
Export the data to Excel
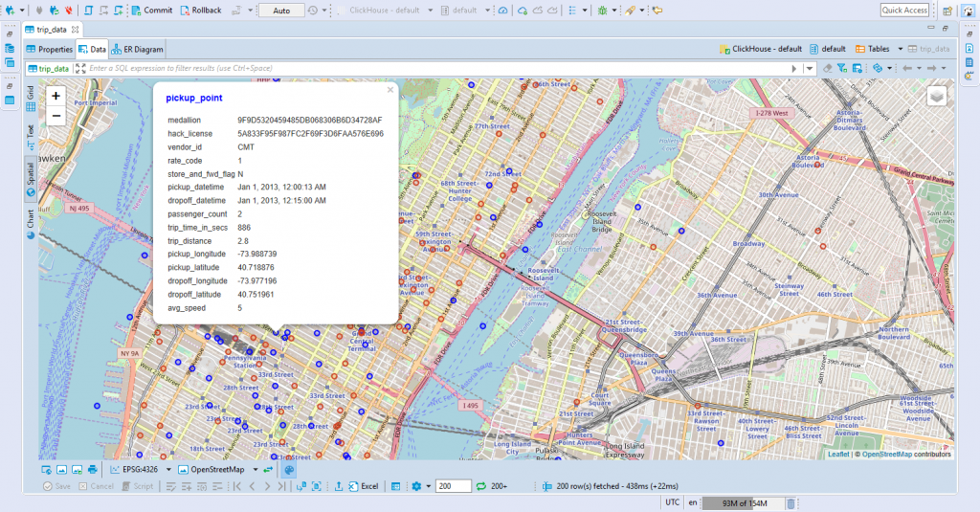(363, 486)
